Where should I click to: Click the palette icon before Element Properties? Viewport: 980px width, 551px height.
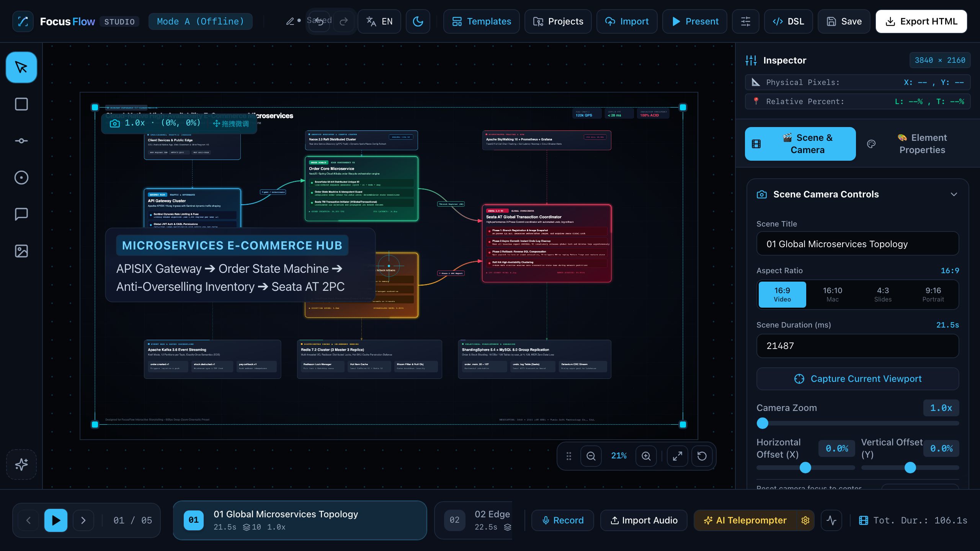[x=871, y=144]
